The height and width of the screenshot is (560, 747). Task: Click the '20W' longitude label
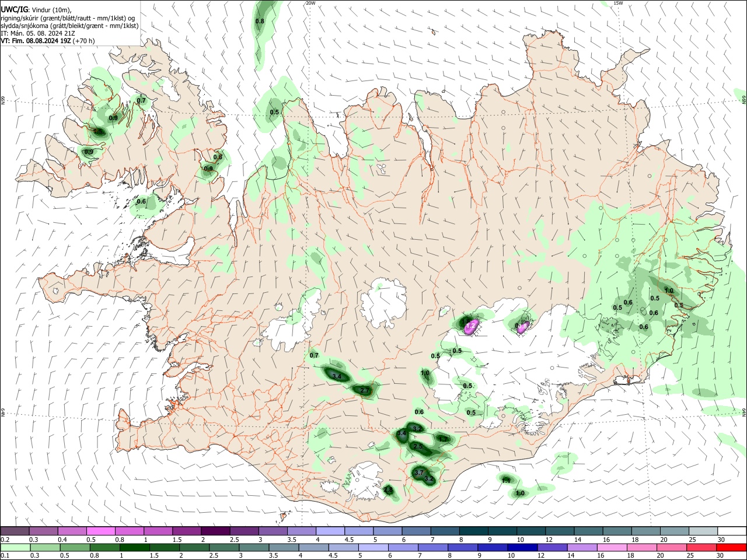(310, 3)
